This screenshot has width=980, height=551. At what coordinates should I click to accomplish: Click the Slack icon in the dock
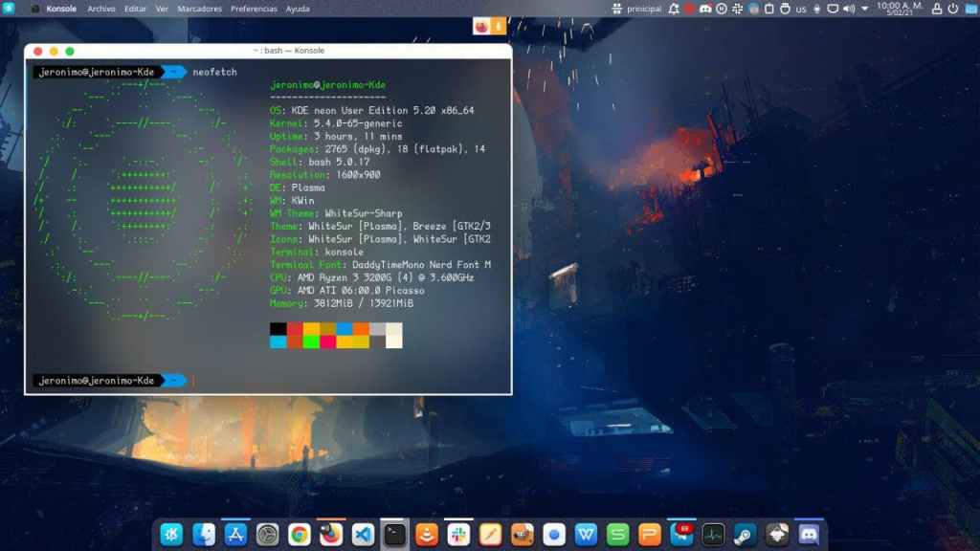(x=458, y=534)
